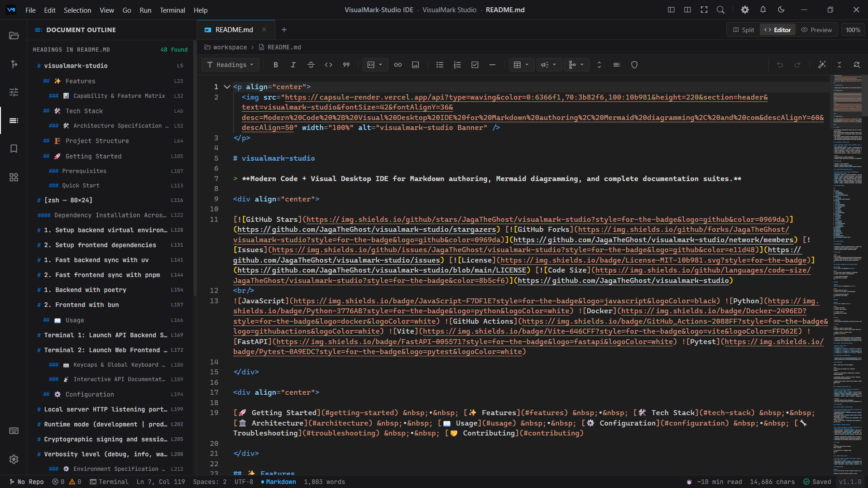Screen dimensions: 868x488
Task: Click the undo arrow in editor toolbar
Action: (x=780, y=65)
